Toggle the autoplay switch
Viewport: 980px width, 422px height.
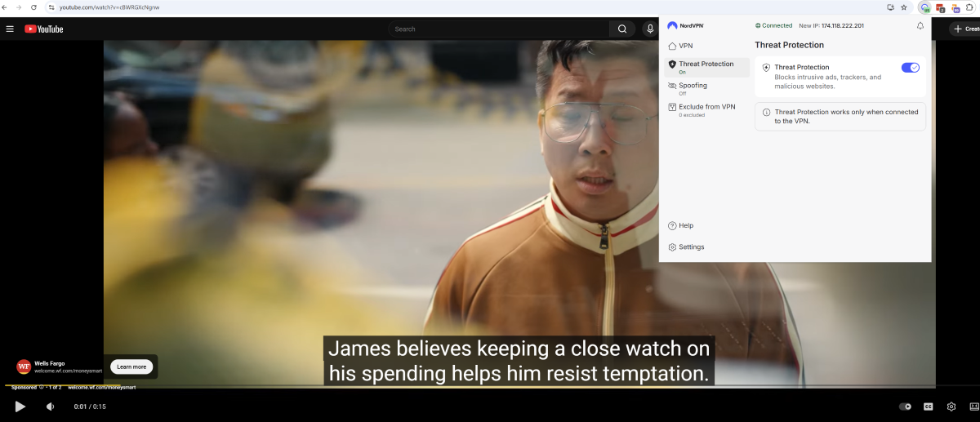(905, 406)
